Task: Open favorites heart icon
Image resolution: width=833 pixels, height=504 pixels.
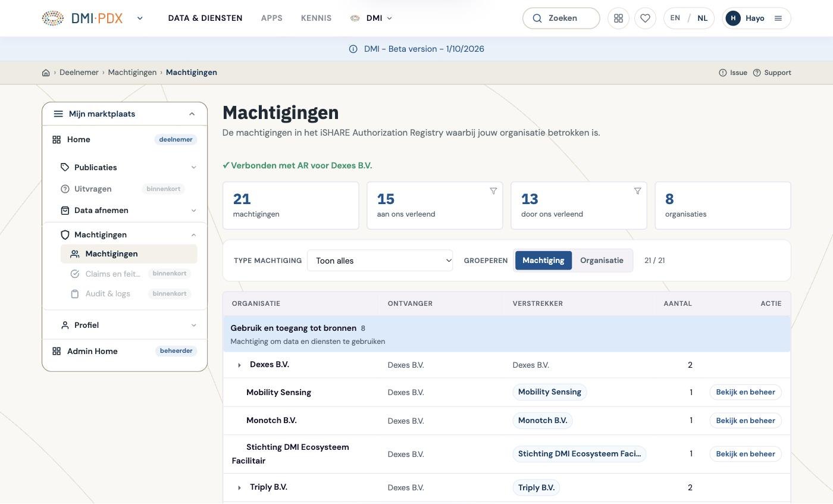Action: (x=645, y=18)
